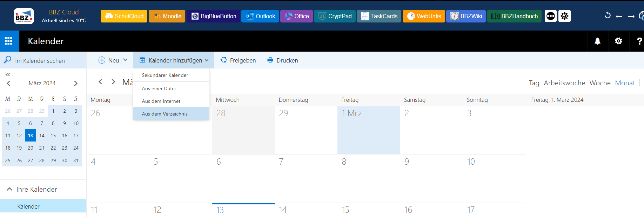Image resolution: width=644 pixels, height=217 pixels.
Task: Open Outlook settings gear
Action: [618, 41]
